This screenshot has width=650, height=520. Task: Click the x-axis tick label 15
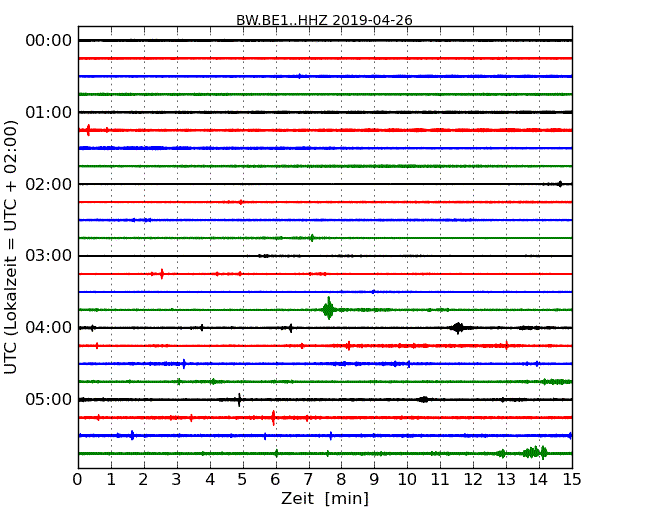tap(572, 479)
